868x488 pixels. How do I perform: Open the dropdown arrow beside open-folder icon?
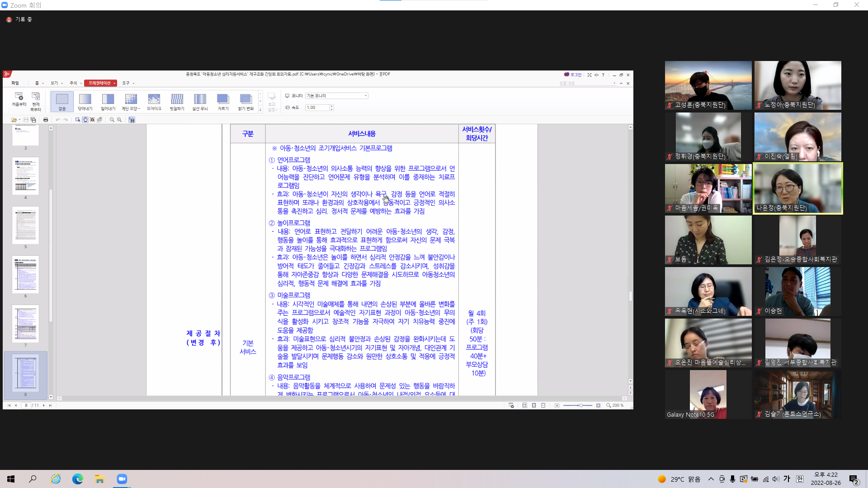[19, 120]
